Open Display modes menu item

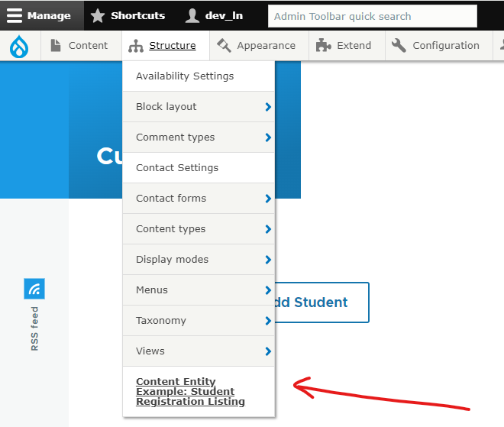point(199,260)
